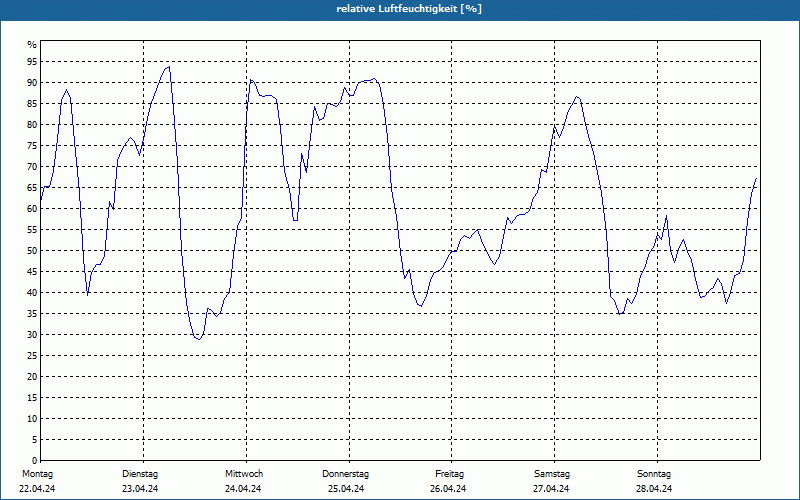Click the chart title relative Luftfeuchtigkeit [%]
Viewport: 800px width, 500px height.
pyautogui.click(x=409, y=9)
